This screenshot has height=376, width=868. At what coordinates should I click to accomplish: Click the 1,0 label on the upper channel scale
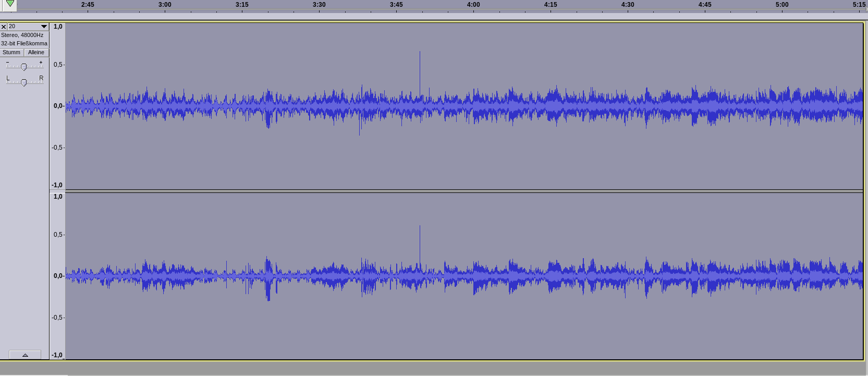click(x=58, y=27)
